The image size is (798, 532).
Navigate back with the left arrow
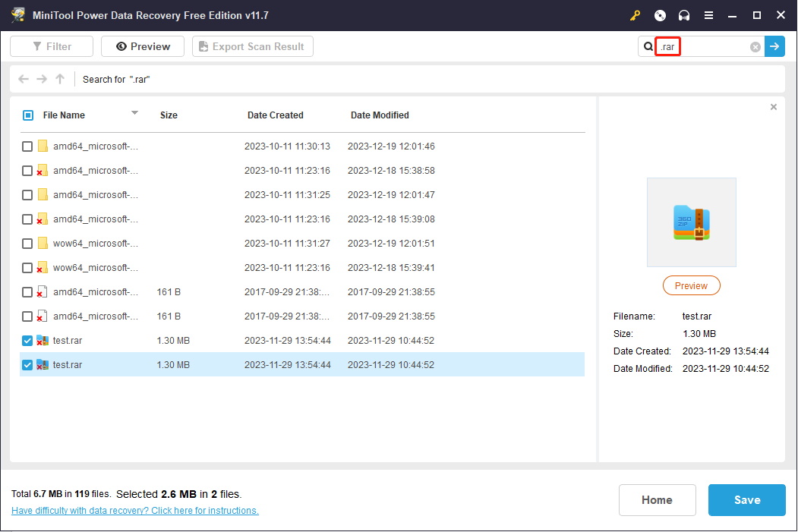coord(24,79)
